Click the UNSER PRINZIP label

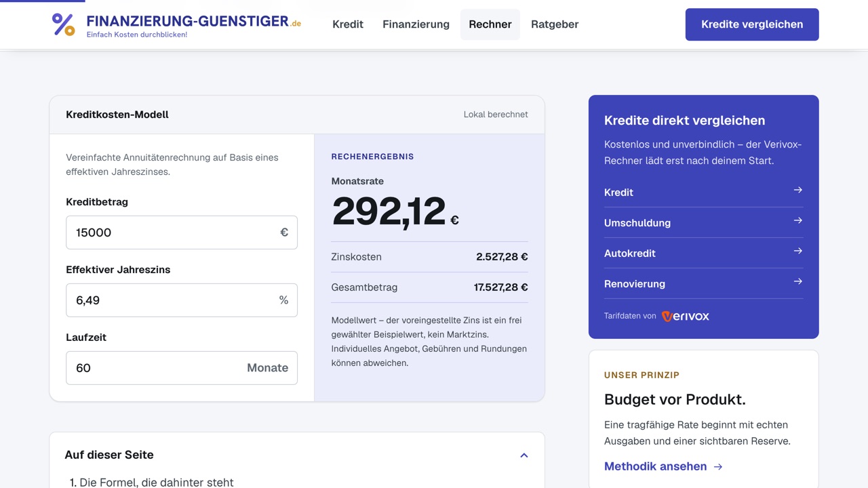pyautogui.click(x=642, y=375)
